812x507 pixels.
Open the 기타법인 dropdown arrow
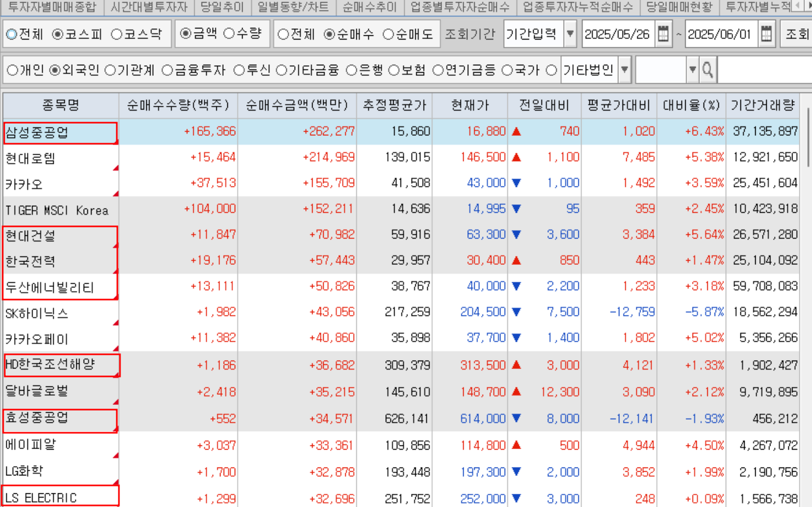coord(625,70)
